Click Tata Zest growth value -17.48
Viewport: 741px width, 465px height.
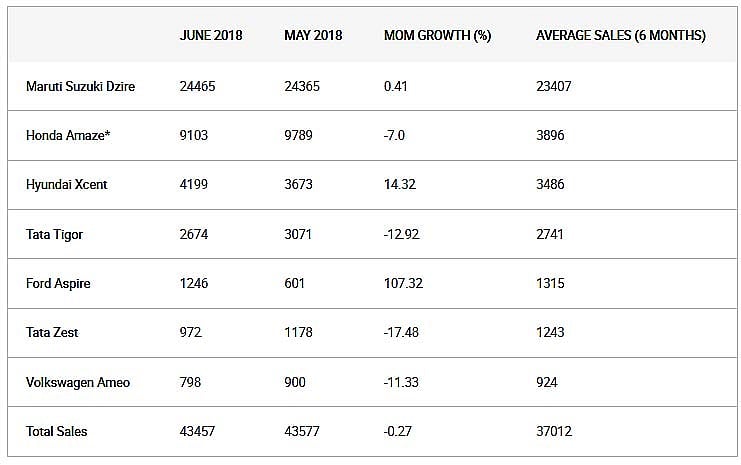(401, 333)
